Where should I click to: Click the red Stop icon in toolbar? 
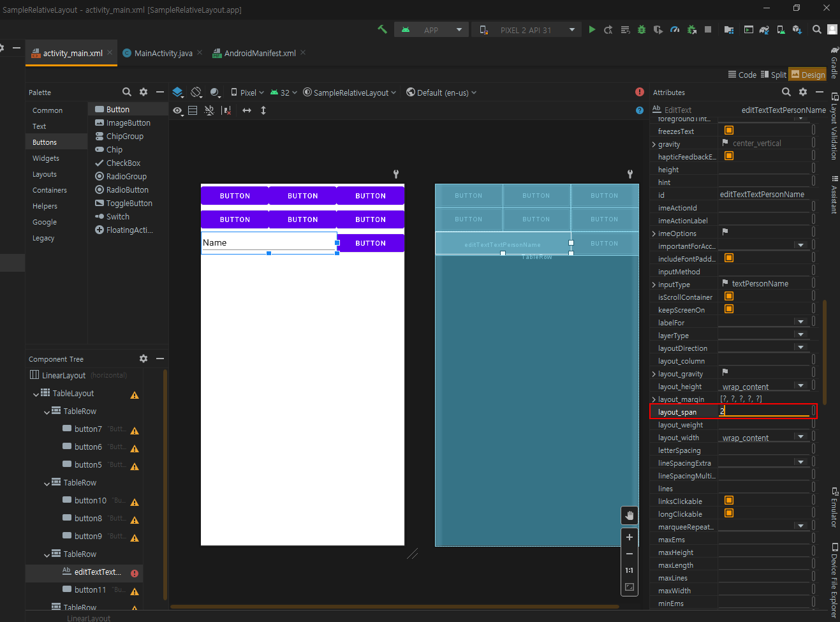pyautogui.click(x=708, y=30)
